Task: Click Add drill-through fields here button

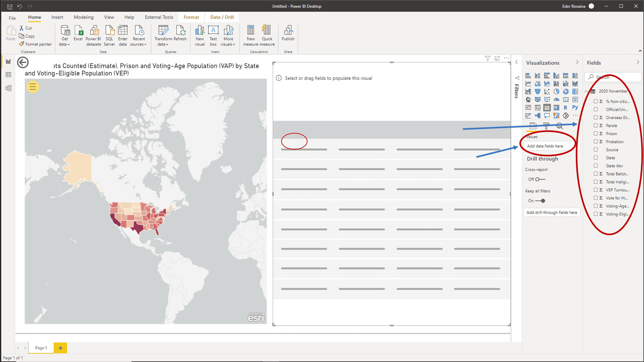Action: click(552, 212)
